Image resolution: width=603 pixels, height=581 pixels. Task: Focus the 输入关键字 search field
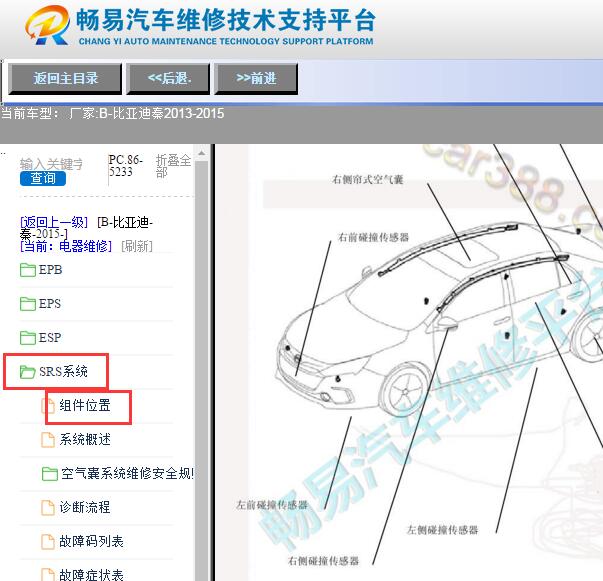pos(51,164)
